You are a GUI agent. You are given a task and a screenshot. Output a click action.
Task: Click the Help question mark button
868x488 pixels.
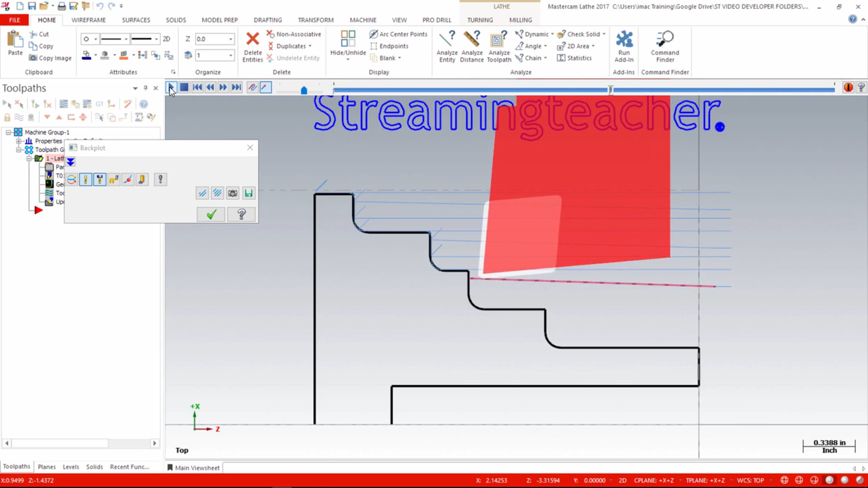[x=241, y=215]
